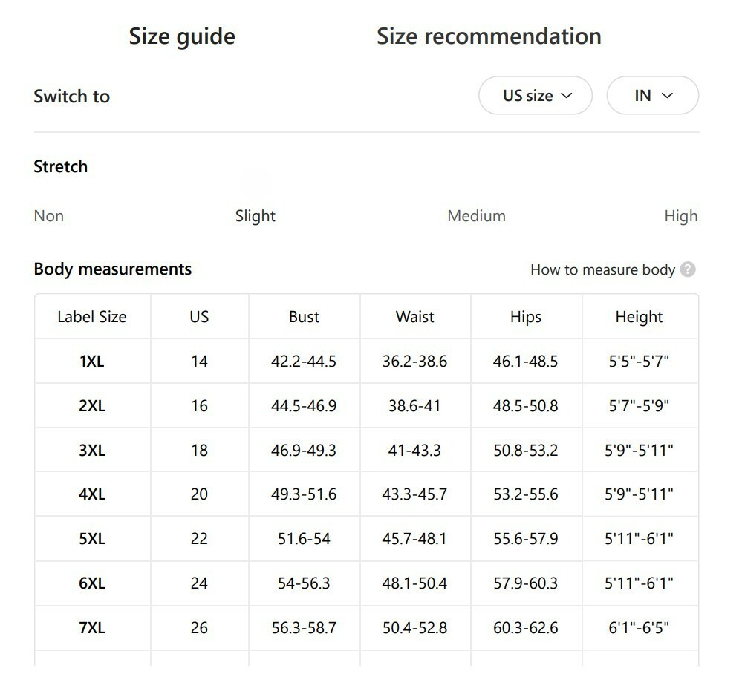
Task: Select the Slight stretch level label
Action: 255,216
